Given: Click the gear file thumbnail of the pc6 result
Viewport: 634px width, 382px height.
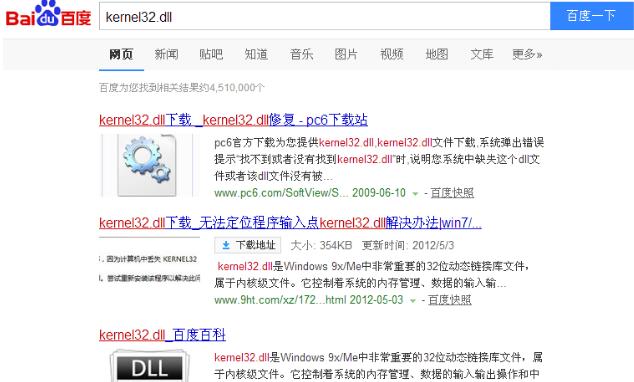Looking at the screenshot, I should coord(148,165).
